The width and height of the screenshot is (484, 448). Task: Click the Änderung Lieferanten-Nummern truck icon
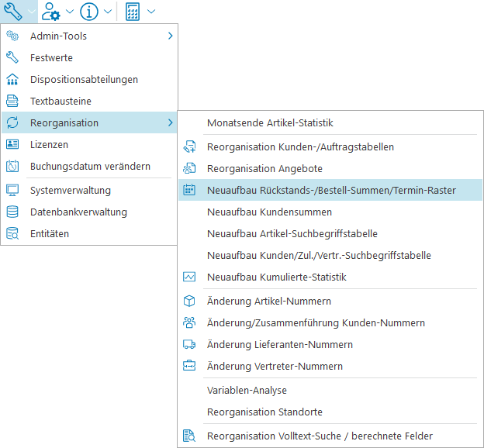pyautogui.click(x=189, y=344)
